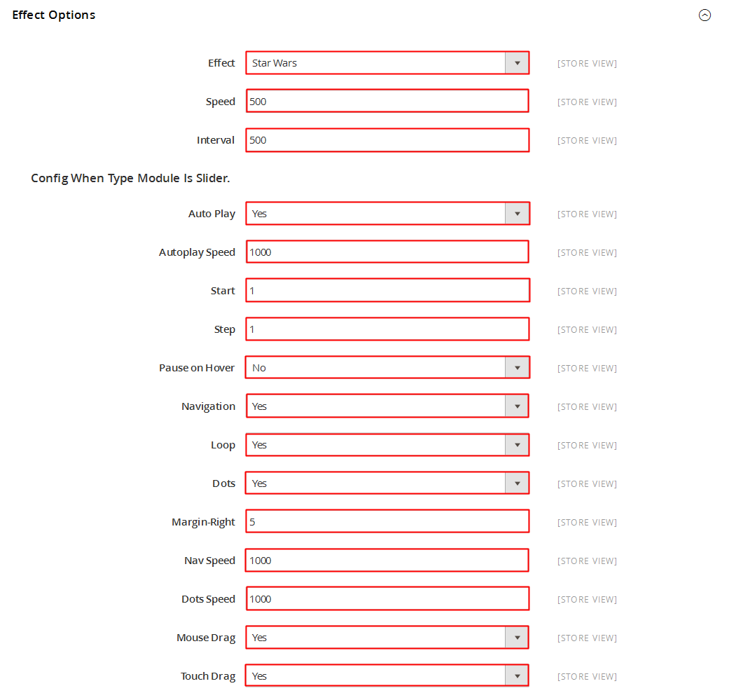This screenshot has width=729, height=700.
Task: Expand the Navigation dropdown
Action: tap(387, 406)
